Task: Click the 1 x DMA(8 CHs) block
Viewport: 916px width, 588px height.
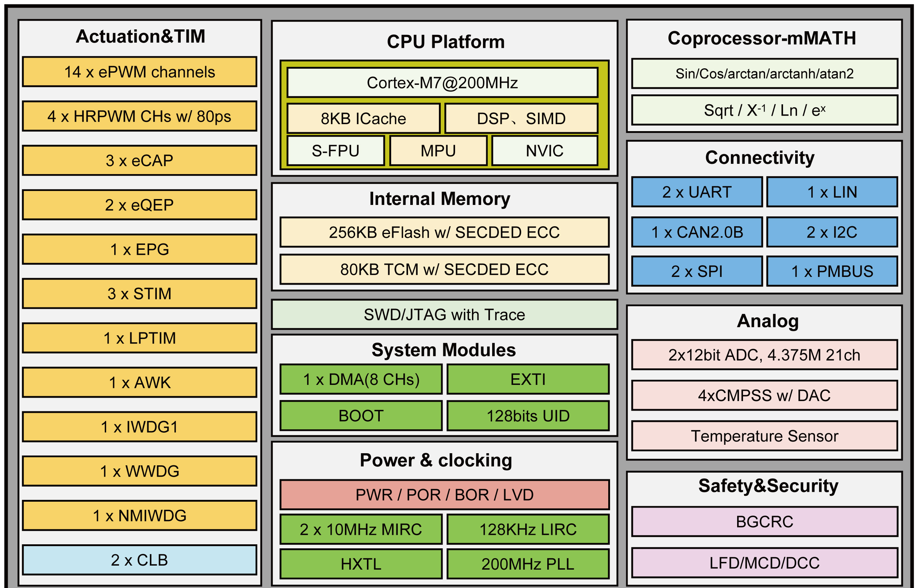Action: 361,379
